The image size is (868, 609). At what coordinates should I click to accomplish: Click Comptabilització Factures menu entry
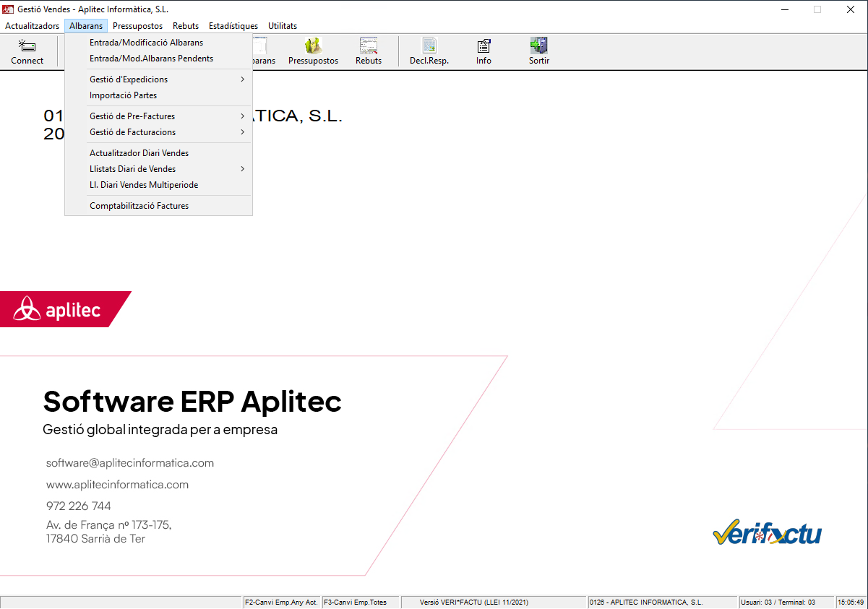pyautogui.click(x=139, y=206)
